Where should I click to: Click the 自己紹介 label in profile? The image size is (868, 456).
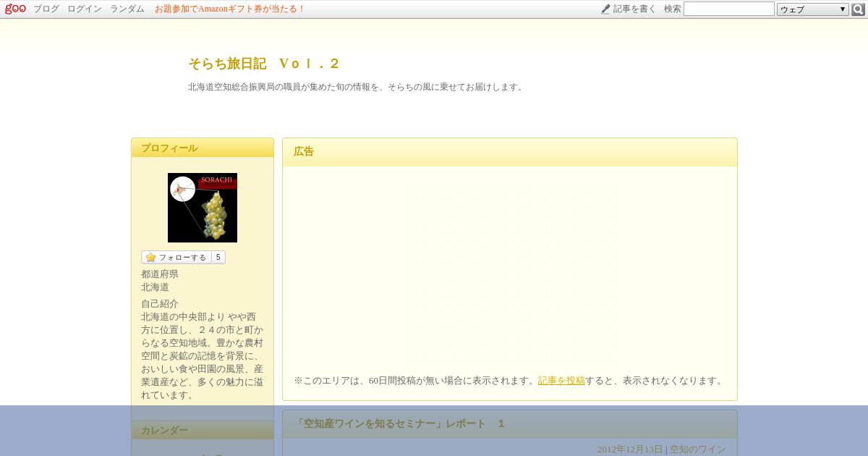[160, 304]
